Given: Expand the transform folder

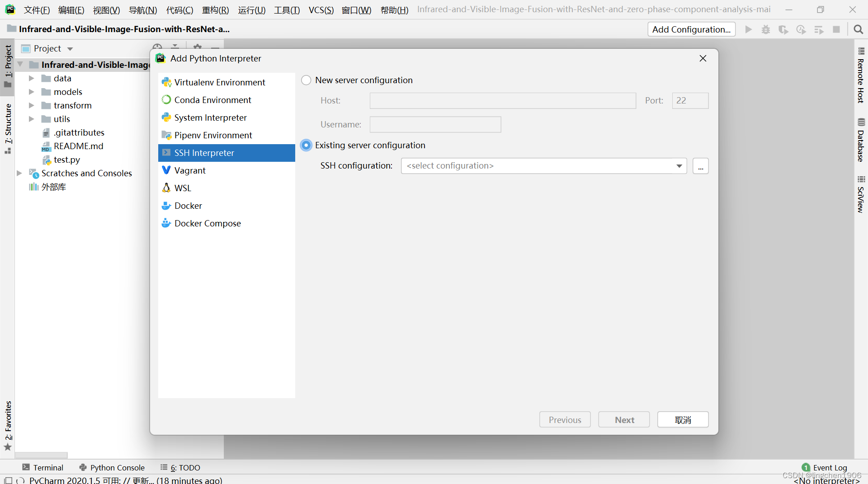Looking at the screenshot, I should (31, 105).
